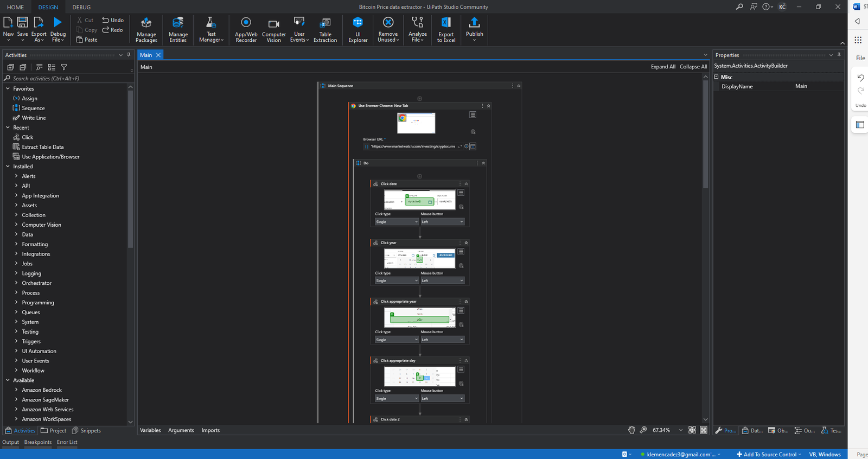Image resolution: width=868 pixels, height=459 pixels.
Task: Show the Output panel
Action: (10, 442)
